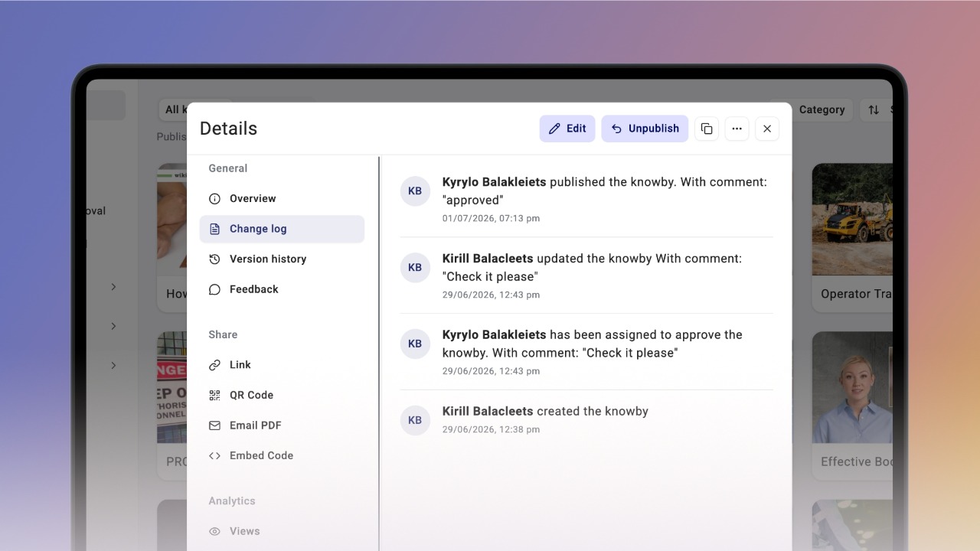
Task: Click the sort arrows icon in the background page
Action: coord(874,110)
